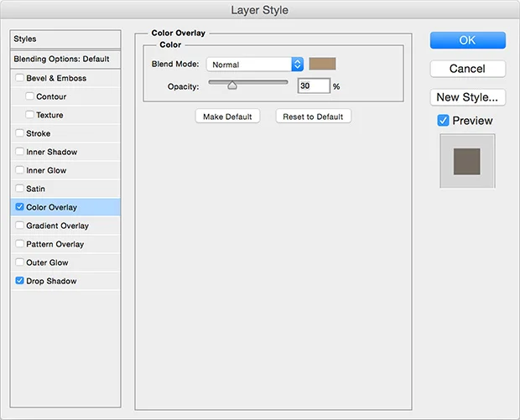Select the Contour label
520x420 pixels.
coord(51,96)
